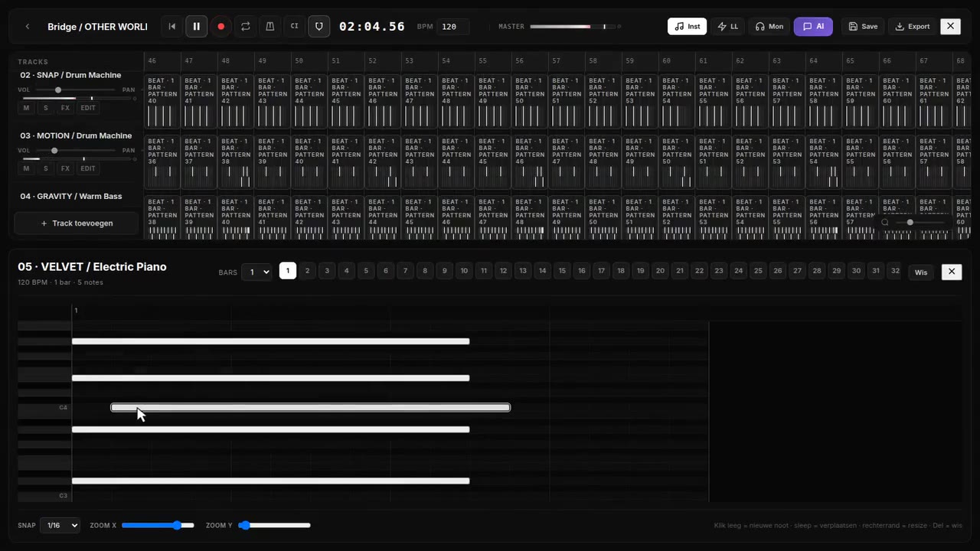This screenshot has width=980, height=551.
Task: Solo the 02 SNAP drum machine track
Action: [x=45, y=108]
